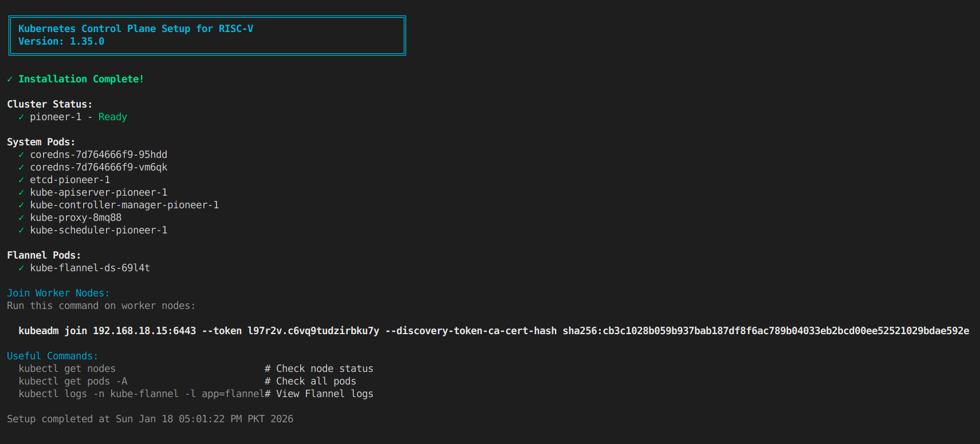Click the checkmark next to pioneer-1 node
The image size is (980, 444).
(21, 117)
